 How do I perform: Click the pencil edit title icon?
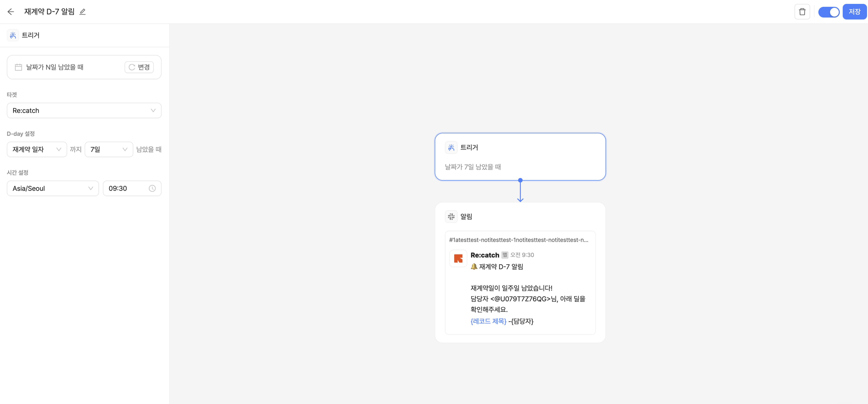tap(83, 12)
